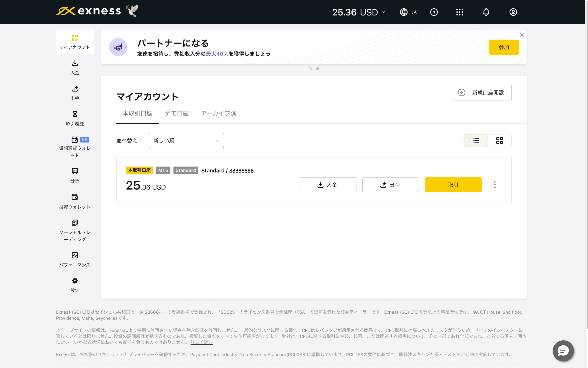
Task: Open the JA language selector globe
Action: [x=408, y=12]
